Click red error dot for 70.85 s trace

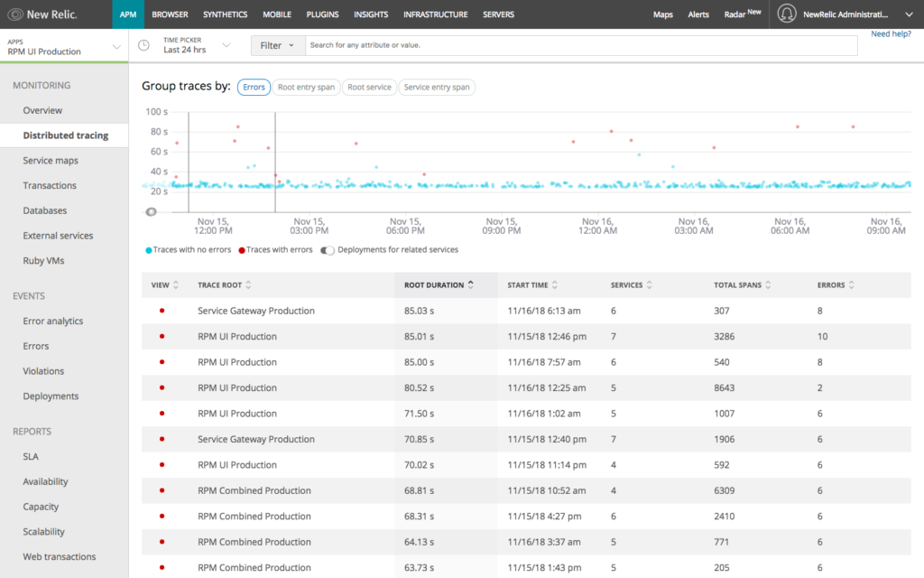(162, 439)
